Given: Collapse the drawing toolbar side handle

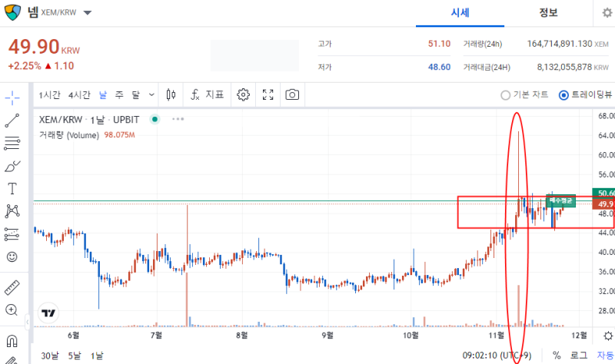Looking at the screenshot, I should (28, 322).
